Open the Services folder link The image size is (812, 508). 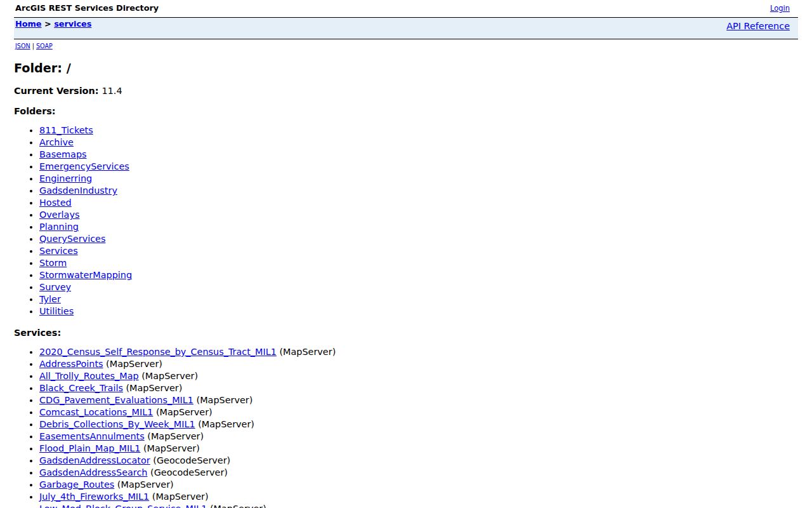point(58,251)
